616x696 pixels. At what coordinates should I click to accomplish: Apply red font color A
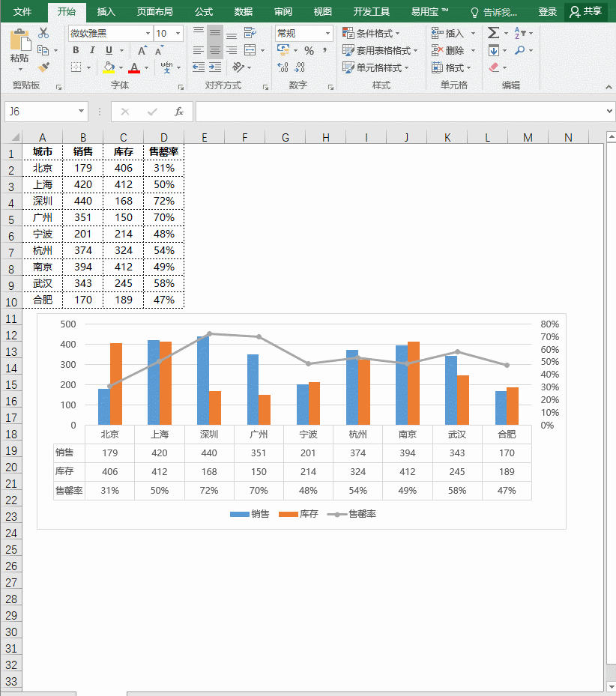(134, 67)
